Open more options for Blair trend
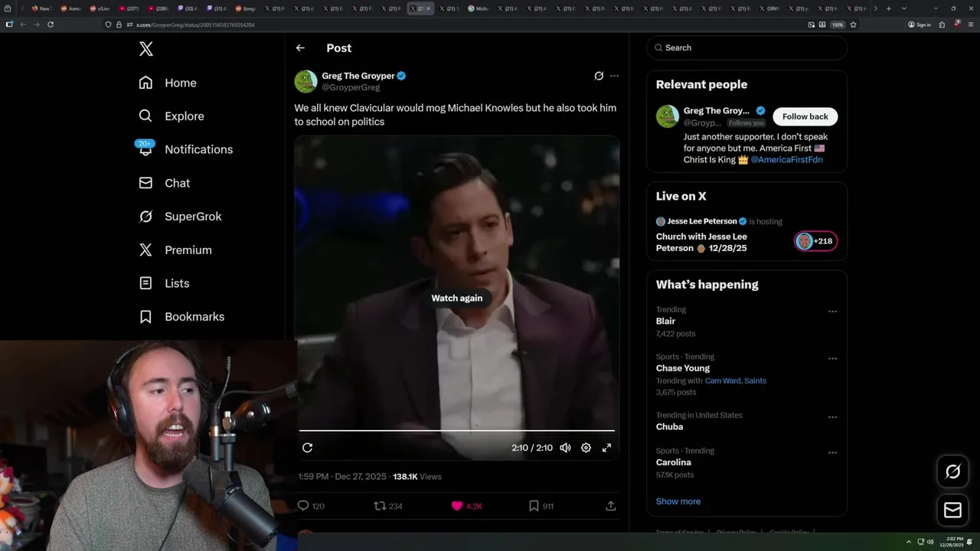This screenshot has width=980, height=551. click(x=832, y=311)
